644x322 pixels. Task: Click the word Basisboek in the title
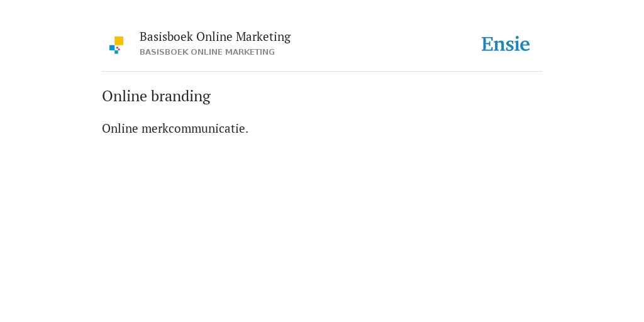[166, 37]
